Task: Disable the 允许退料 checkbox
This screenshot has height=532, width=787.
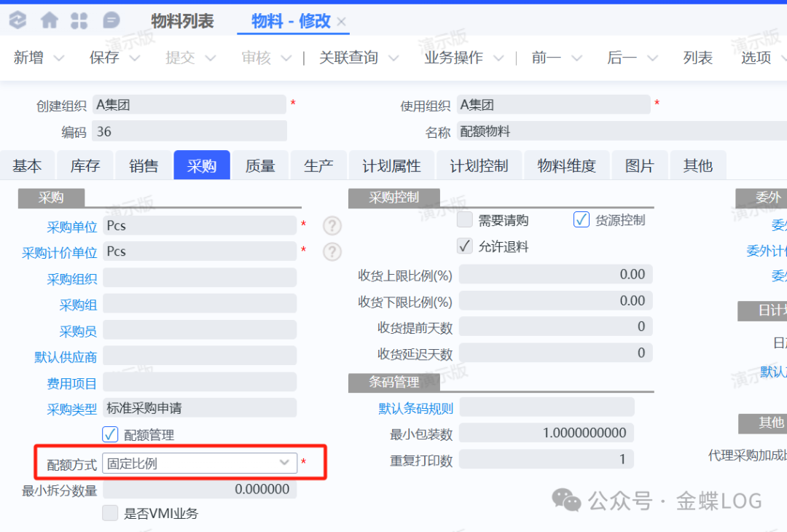Action: tap(465, 246)
